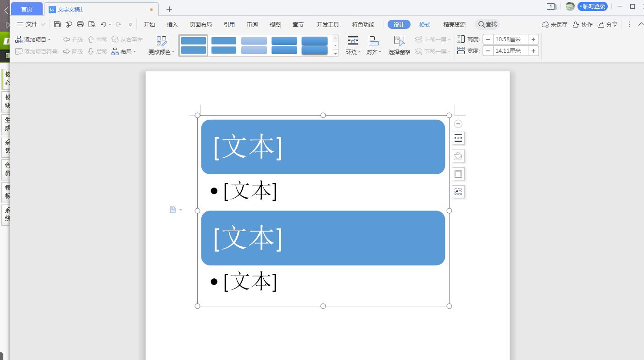The image size is (644, 360).
Task: Open the 开发工具 ribbon tab
Action: coord(328,25)
